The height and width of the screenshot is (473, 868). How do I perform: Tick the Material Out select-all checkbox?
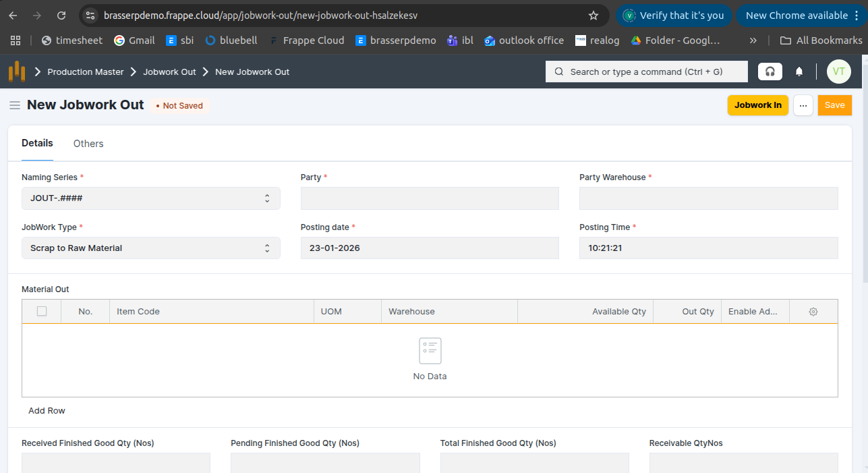click(x=42, y=312)
